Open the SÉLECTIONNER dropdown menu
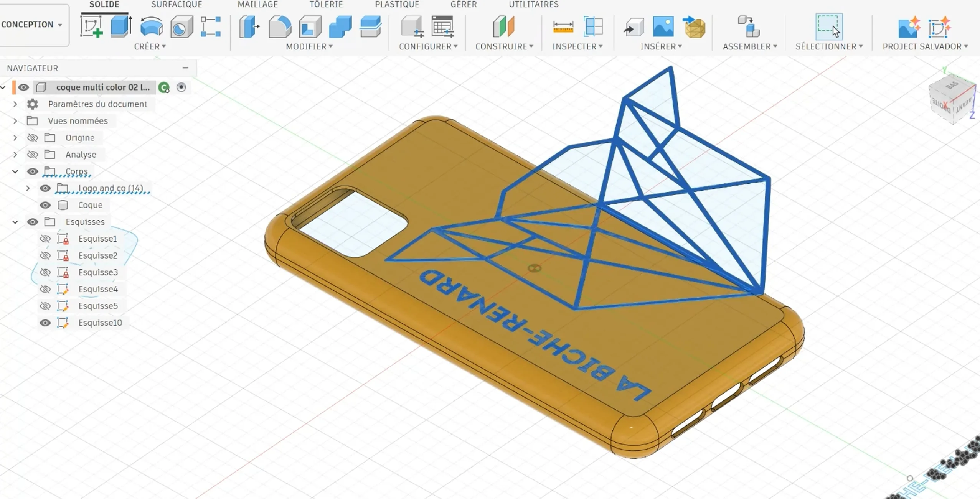980x499 pixels. tap(829, 46)
